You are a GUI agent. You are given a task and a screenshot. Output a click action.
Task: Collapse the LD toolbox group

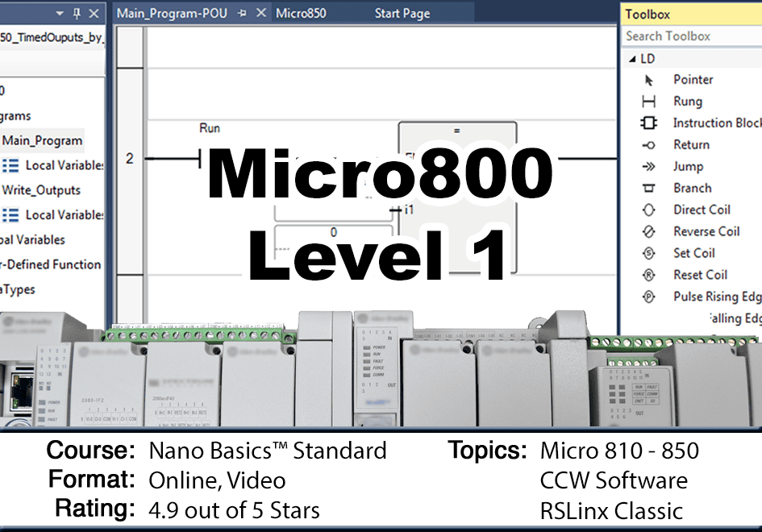(632, 60)
